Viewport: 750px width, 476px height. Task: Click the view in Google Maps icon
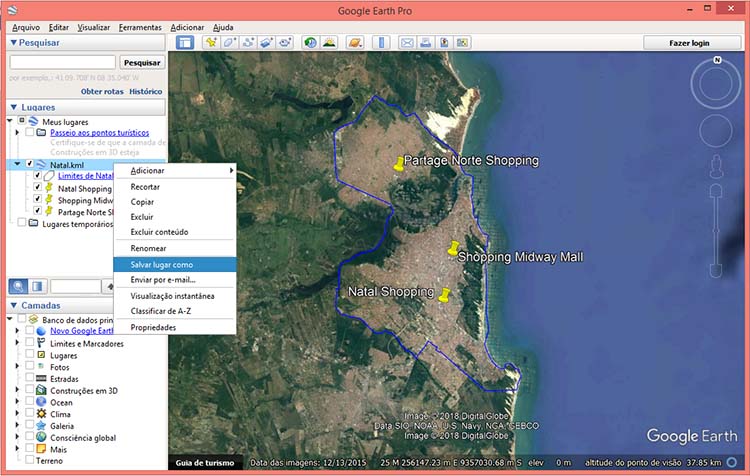(x=462, y=43)
